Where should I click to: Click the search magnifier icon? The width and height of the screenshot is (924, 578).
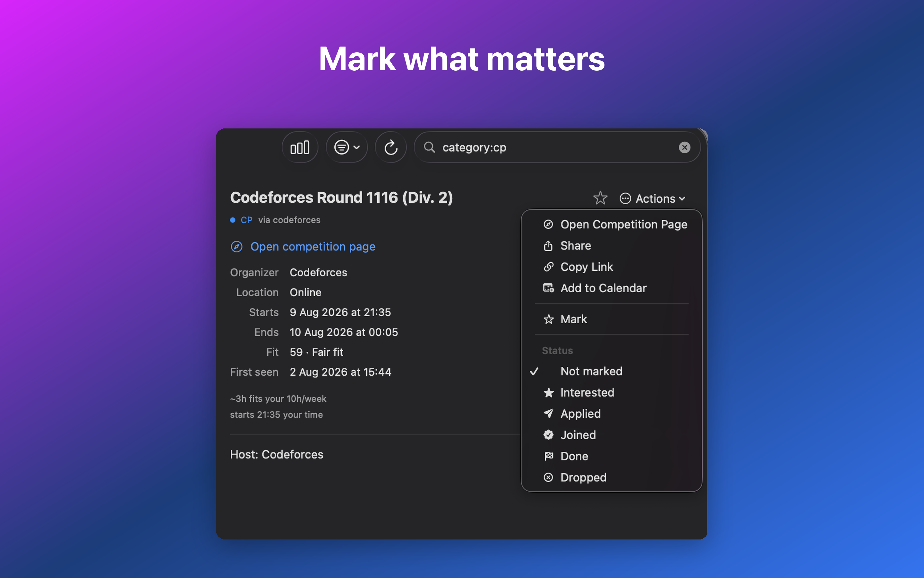[x=429, y=147]
